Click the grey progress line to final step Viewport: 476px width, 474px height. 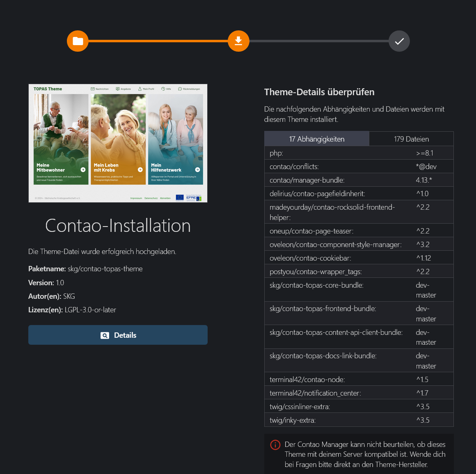[319, 41]
